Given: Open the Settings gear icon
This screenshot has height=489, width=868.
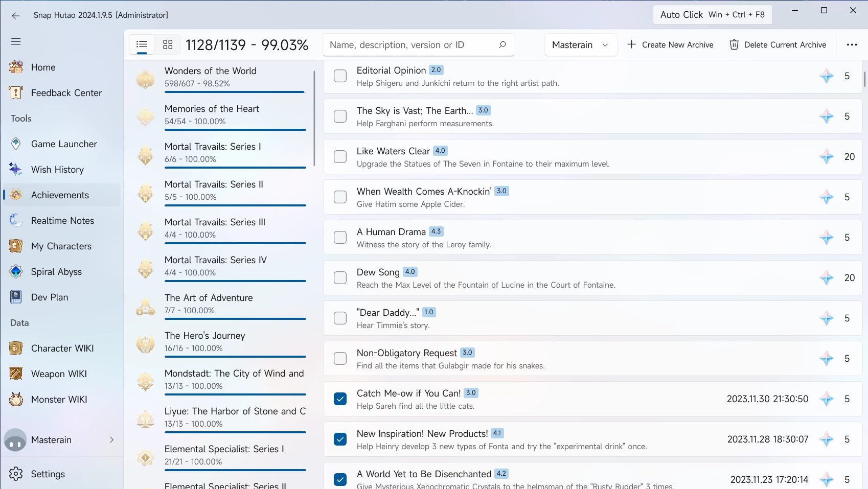Looking at the screenshot, I should (16, 474).
